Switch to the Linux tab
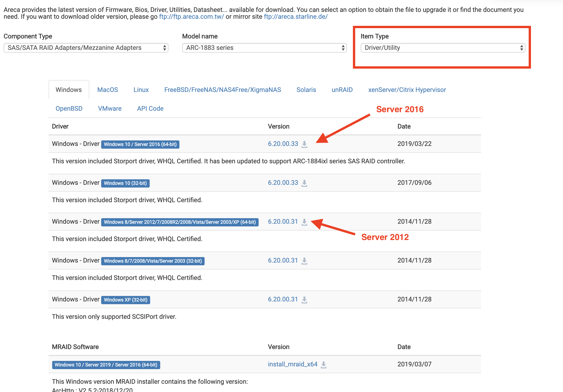 [141, 90]
